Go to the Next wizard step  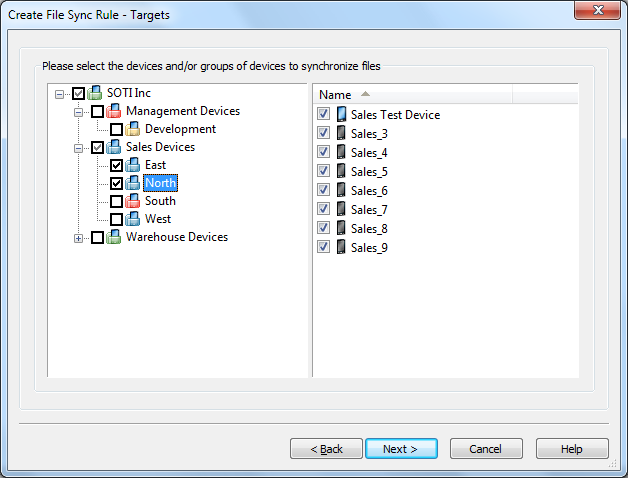[x=401, y=449]
